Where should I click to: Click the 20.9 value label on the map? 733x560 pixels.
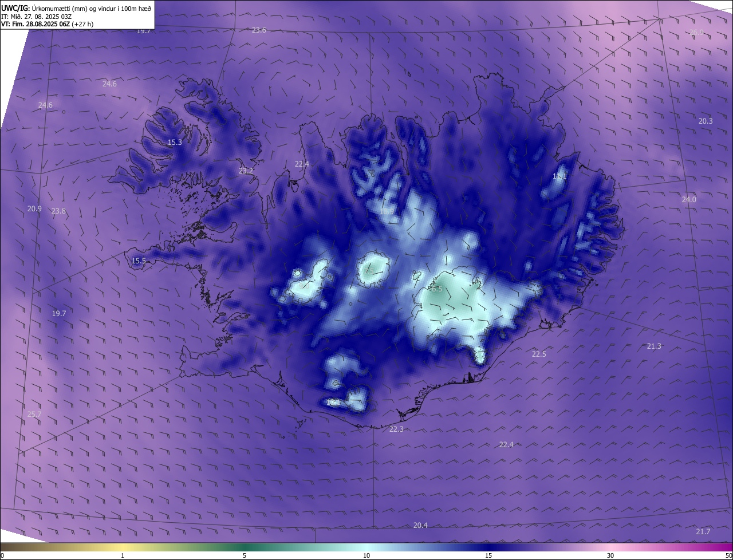click(x=34, y=208)
